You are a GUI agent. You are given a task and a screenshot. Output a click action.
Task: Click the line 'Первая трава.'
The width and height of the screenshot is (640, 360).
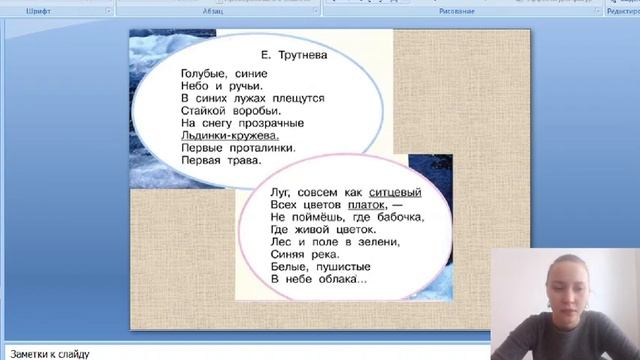(221, 160)
